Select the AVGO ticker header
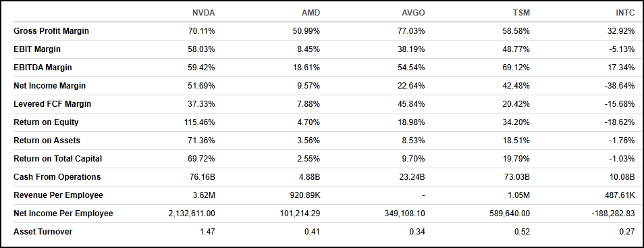 tap(414, 13)
